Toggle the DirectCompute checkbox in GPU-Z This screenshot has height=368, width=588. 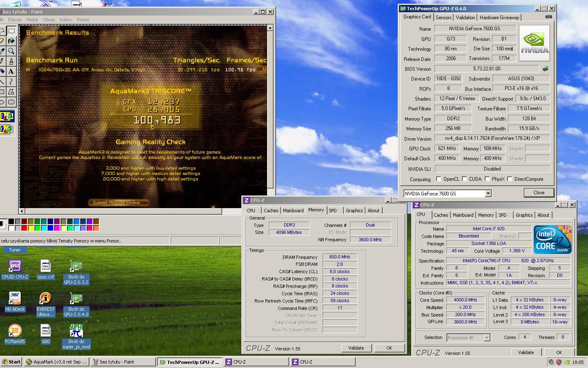click(510, 179)
